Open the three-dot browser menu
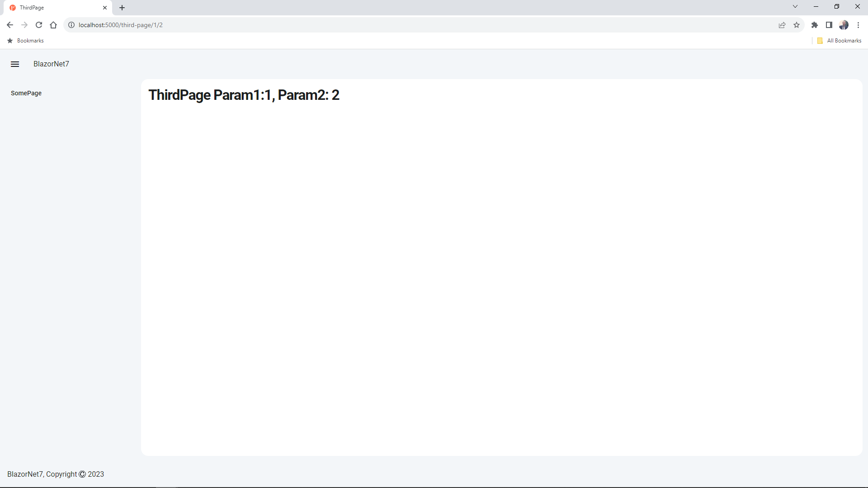The width and height of the screenshot is (868, 488). [858, 25]
